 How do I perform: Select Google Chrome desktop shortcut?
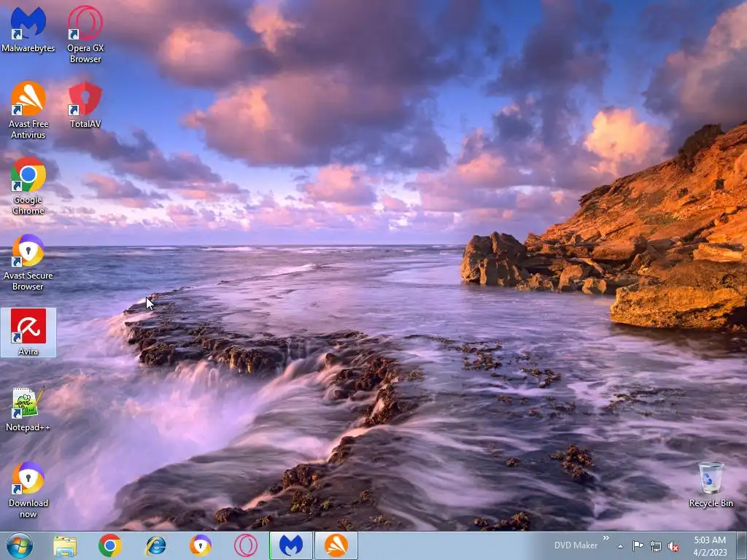[x=28, y=186]
